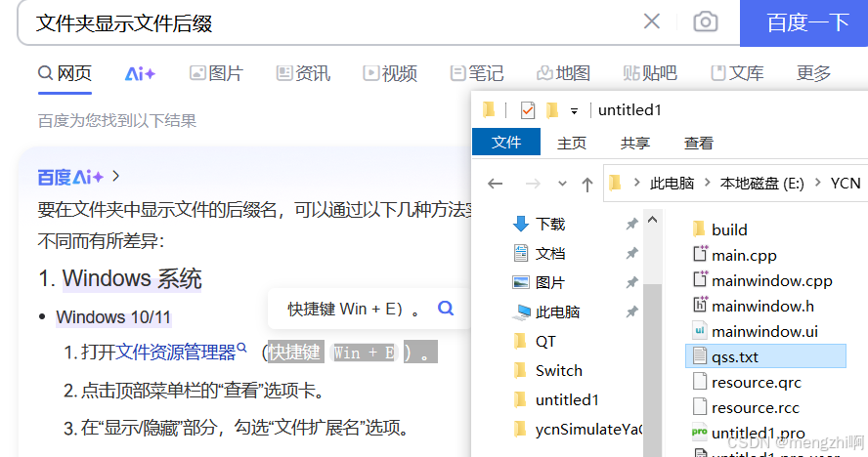
Task: Select the 共享 ribbon tab
Action: [x=635, y=144]
